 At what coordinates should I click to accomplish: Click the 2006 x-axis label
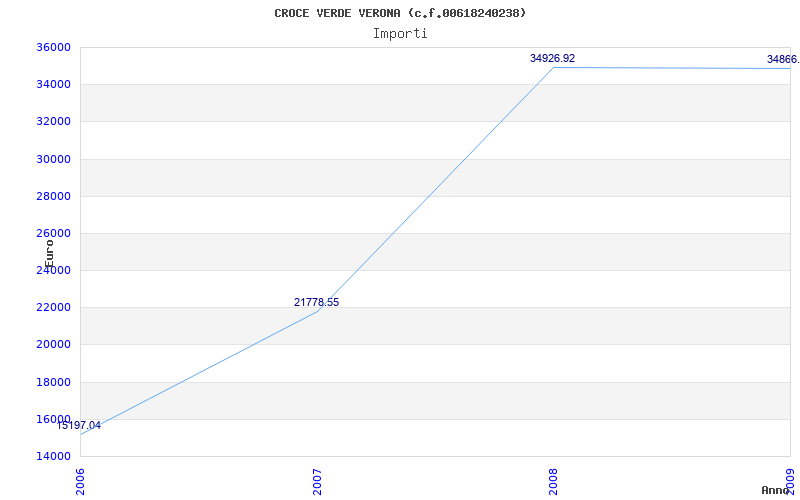(80, 482)
